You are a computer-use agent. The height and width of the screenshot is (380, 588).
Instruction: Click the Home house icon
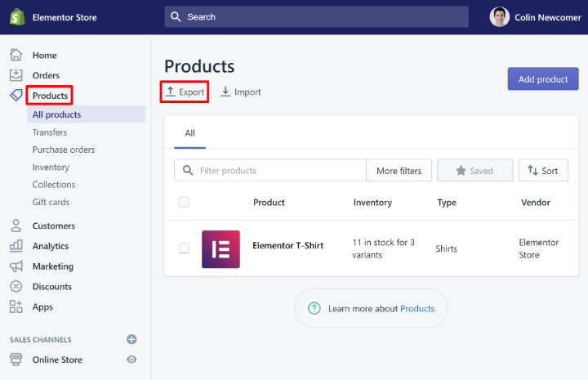point(16,56)
